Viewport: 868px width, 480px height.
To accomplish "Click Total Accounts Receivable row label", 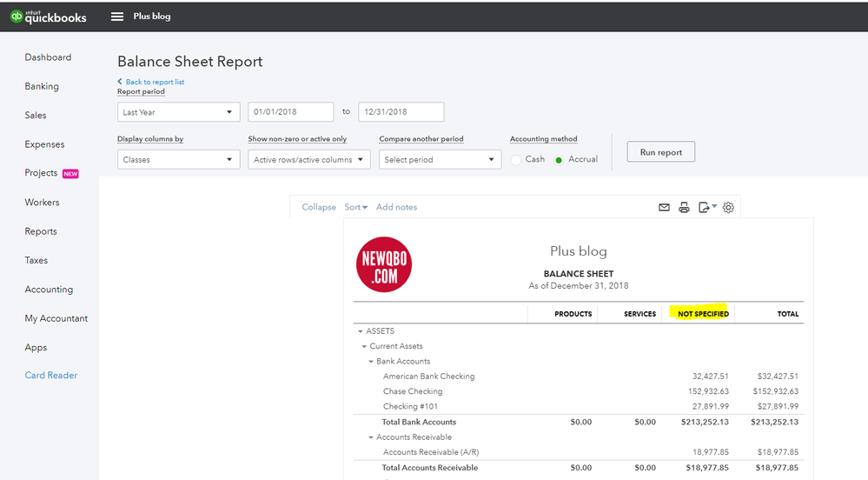I will [x=430, y=468].
